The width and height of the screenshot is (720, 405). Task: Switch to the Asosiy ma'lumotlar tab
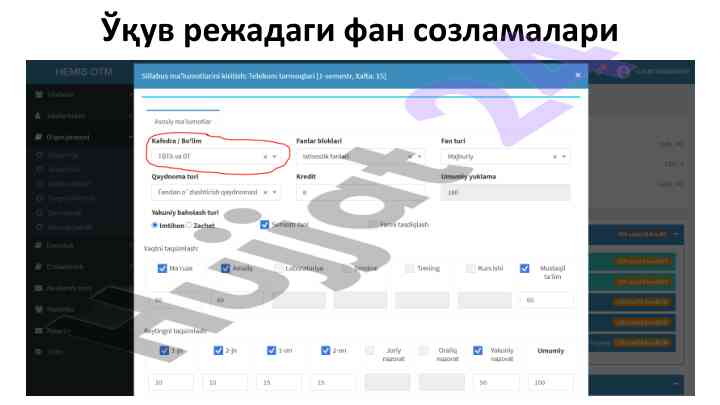tap(183, 122)
